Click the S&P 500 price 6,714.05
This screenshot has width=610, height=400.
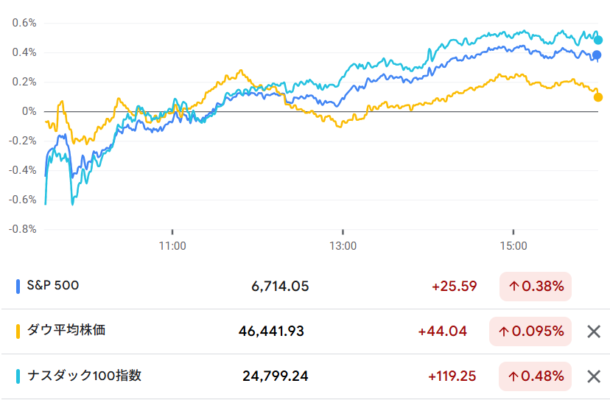click(280, 286)
